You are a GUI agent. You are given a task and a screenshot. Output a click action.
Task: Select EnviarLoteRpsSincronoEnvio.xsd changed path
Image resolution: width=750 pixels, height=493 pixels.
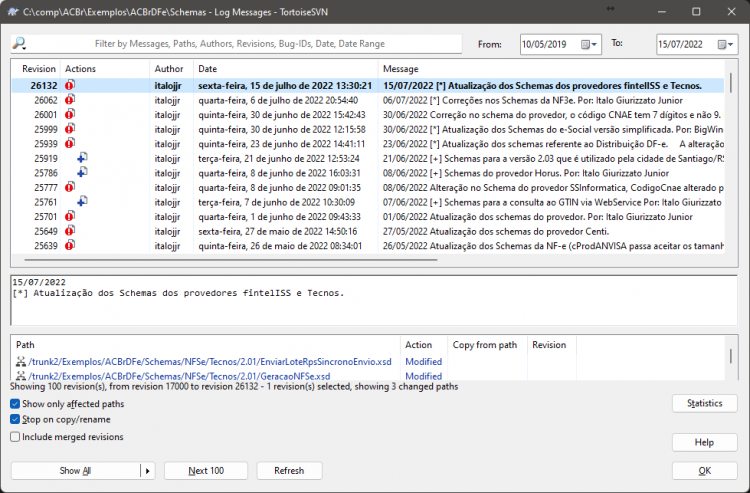pos(210,362)
